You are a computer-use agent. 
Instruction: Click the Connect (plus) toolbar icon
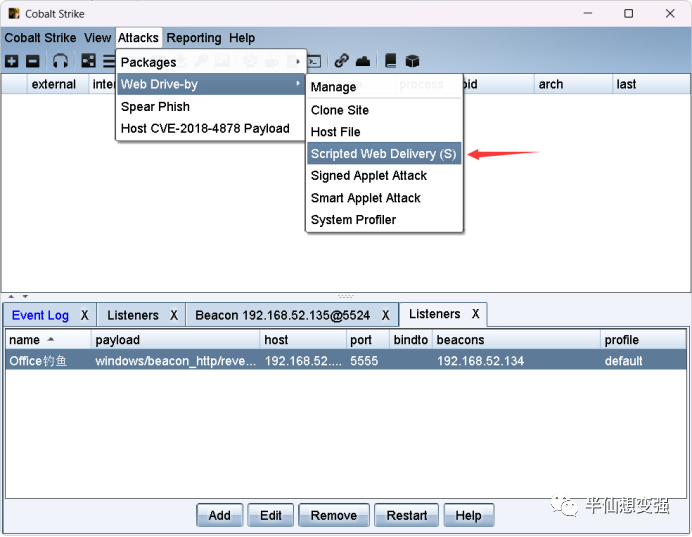12,61
